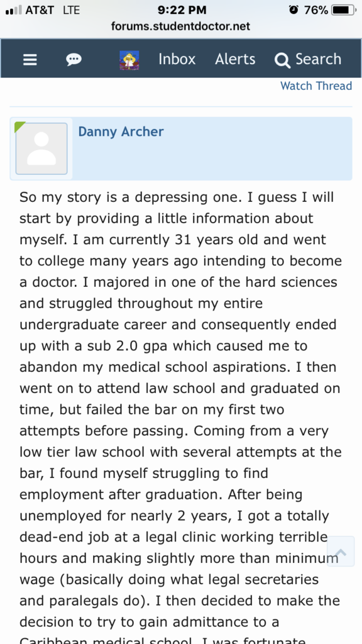Image resolution: width=362 pixels, height=644 pixels.
Task: Tap the battery icon in status bar
Action: pos(344,10)
